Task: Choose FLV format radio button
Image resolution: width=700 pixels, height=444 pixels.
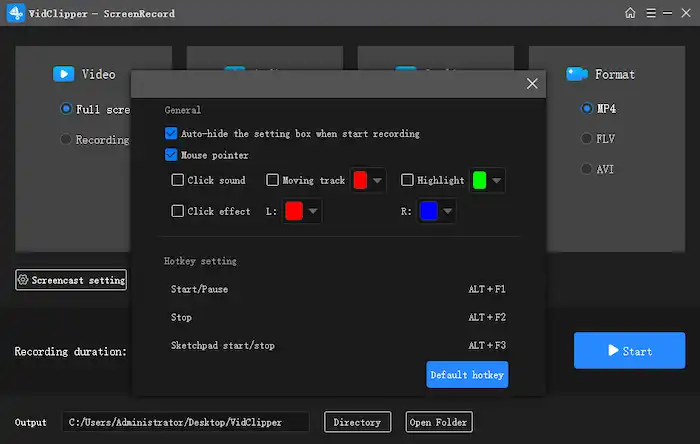Action: coord(586,138)
